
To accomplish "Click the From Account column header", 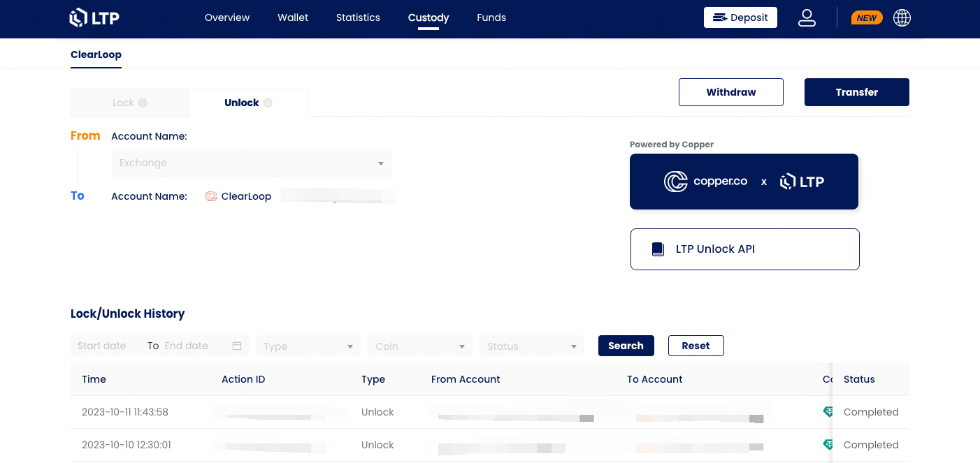I will click(466, 379).
